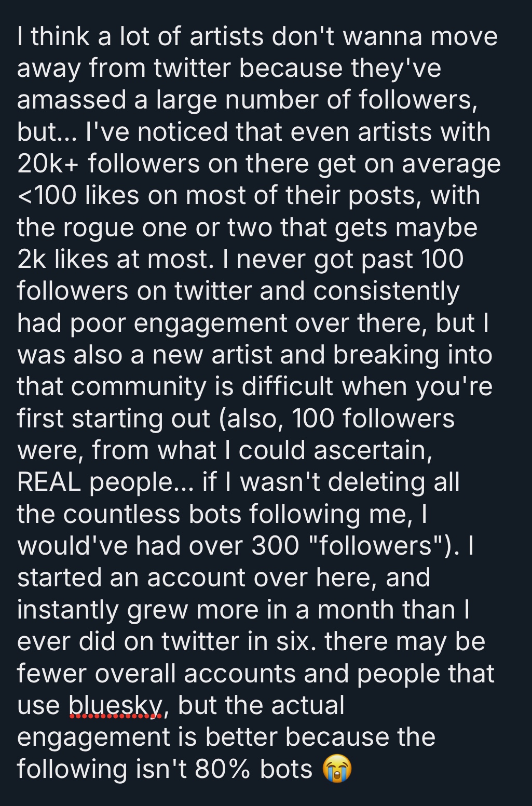Image resolution: width=532 pixels, height=806 pixels.
Task: Click the misspelled underlined word "bluesky"
Action: click(116, 705)
